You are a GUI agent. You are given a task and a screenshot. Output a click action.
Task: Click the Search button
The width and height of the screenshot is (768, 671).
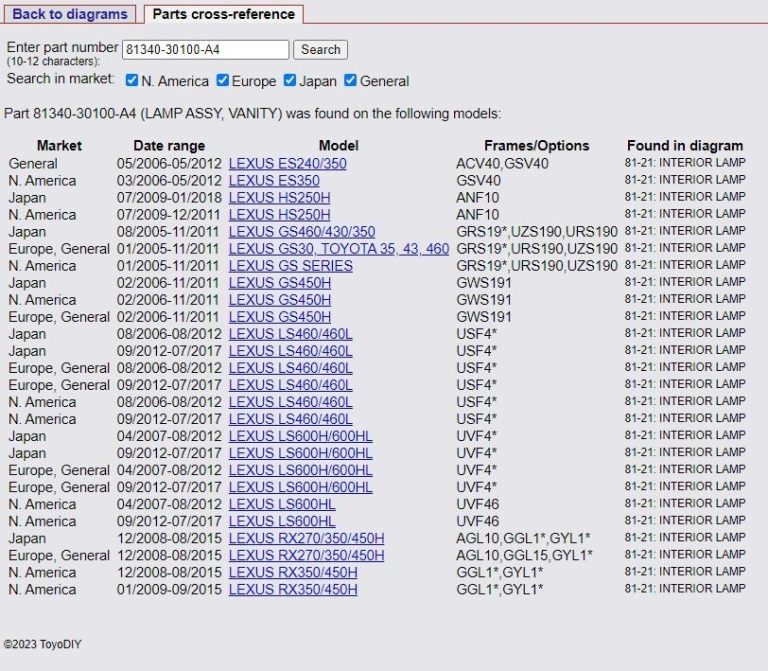click(320, 49)
